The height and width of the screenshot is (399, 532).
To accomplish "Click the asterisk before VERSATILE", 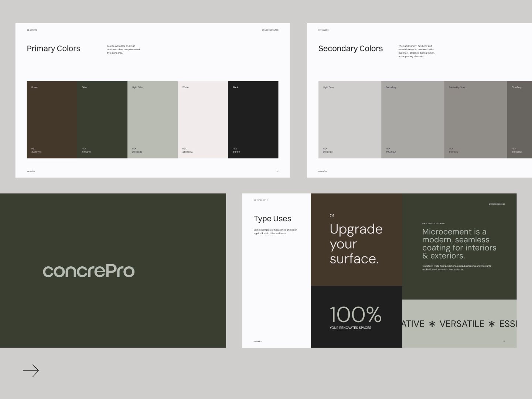I will click(432, 324).
